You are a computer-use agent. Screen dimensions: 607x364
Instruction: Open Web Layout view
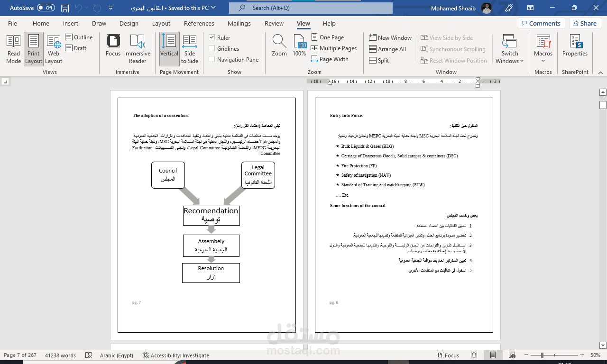point(54,49)
